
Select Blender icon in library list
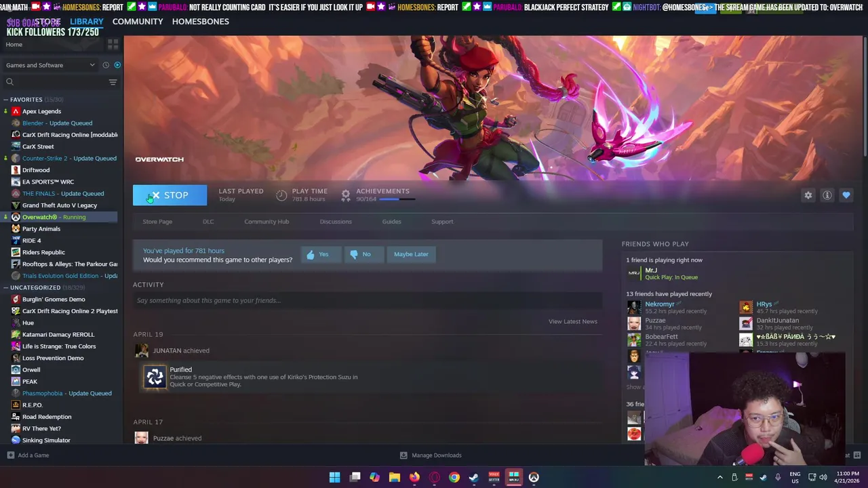pos(16,123)
